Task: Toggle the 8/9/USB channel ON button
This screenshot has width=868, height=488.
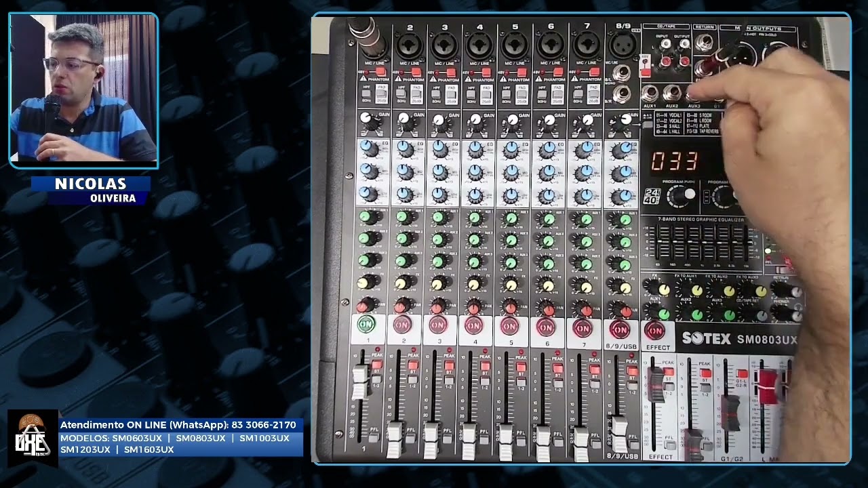Action: pos(620,329)
